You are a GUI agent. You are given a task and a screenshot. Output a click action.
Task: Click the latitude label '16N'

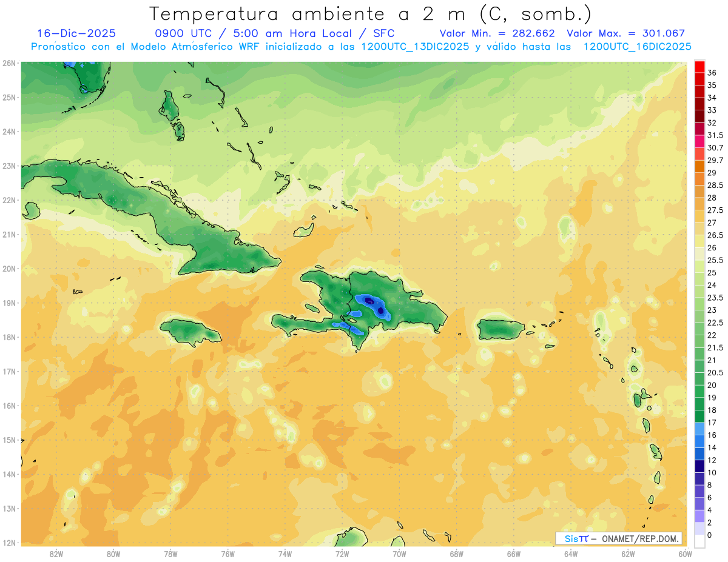[9, 406]
